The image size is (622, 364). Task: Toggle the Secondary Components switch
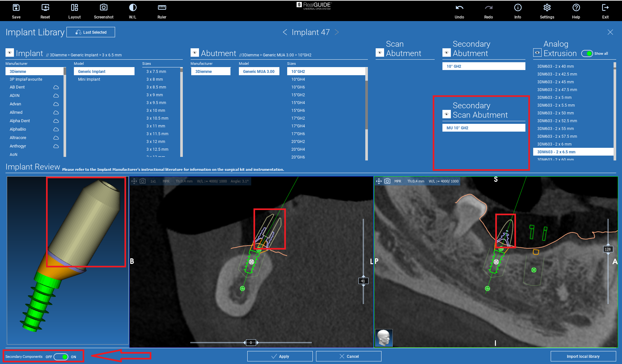point(61,357)
